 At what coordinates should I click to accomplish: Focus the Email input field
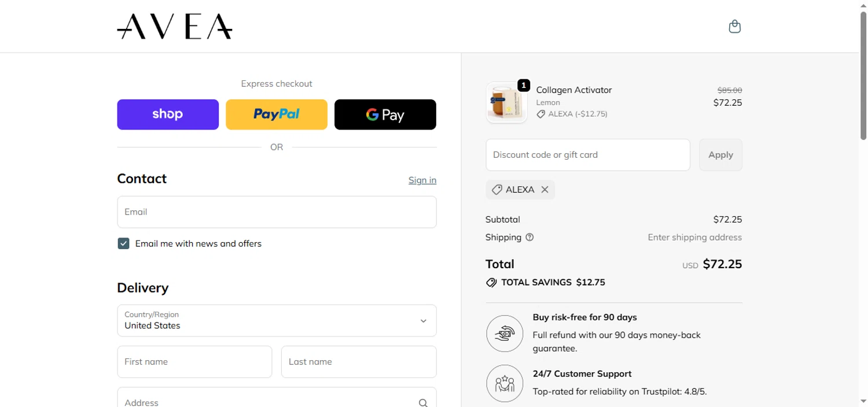277,212
